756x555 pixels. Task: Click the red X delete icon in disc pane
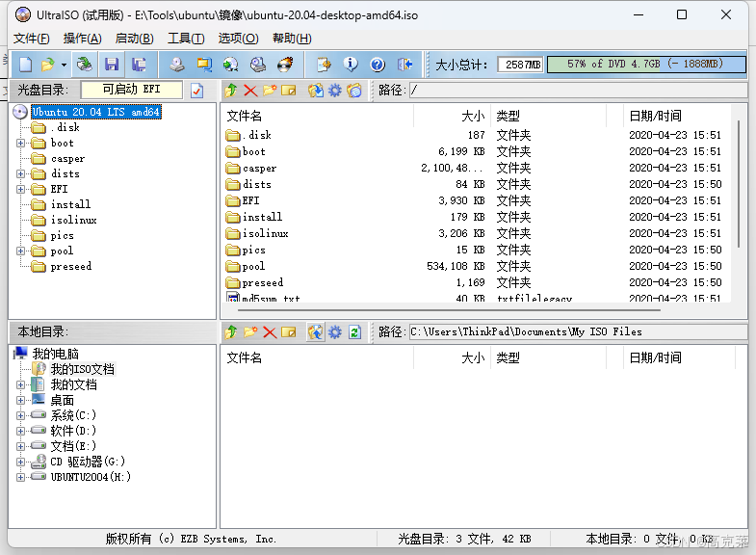tap(250, 91)
